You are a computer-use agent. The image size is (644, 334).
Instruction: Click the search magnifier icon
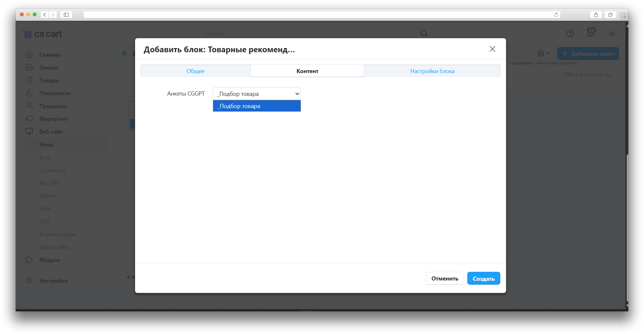click(x=424, y=33)
